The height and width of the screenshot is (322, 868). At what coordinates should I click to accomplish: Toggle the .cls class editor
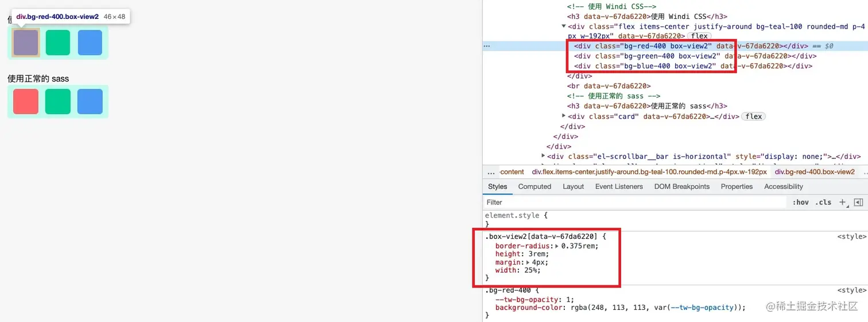pos(824,202)
